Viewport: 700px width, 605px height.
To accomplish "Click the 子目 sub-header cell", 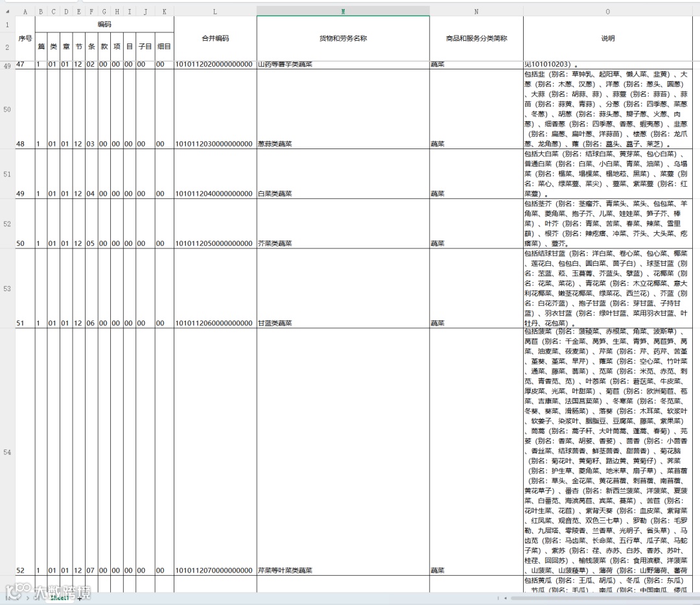I will 145,47.
